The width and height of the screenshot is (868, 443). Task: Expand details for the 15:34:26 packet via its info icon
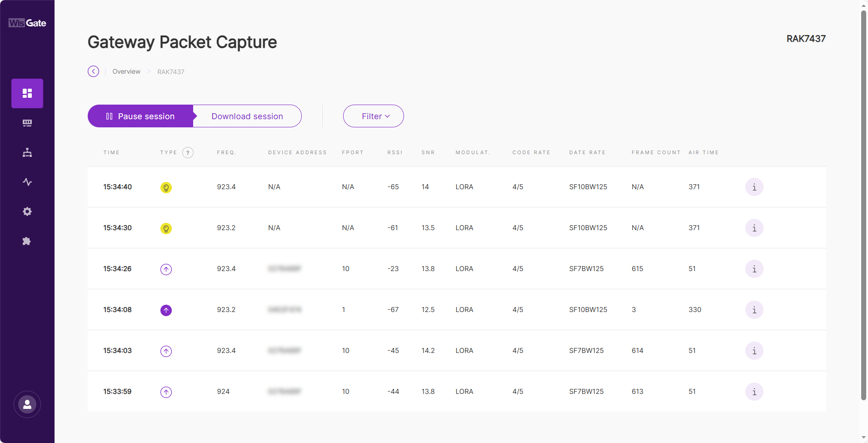coord(754,269)
